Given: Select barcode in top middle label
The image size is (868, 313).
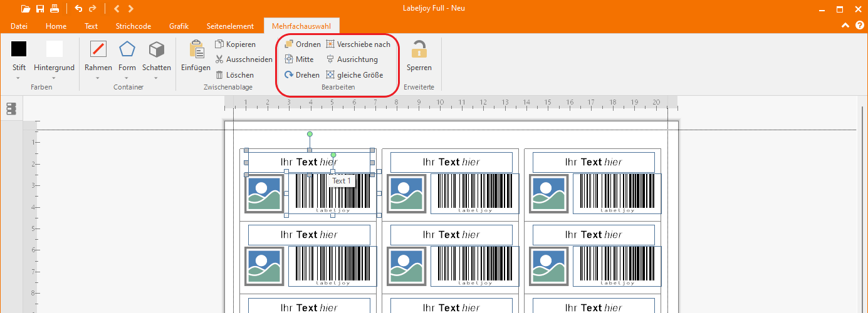Looking at the screenshot, I should [x=475, y=193].
